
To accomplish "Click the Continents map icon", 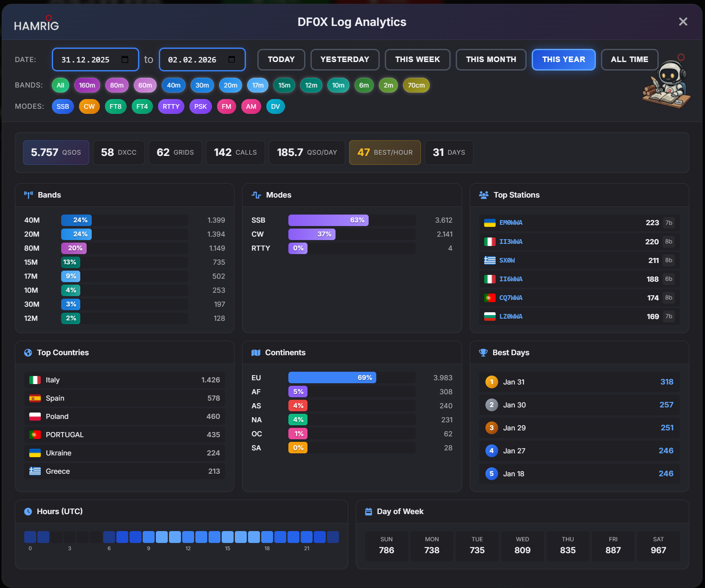I will (x=256, y=353).
